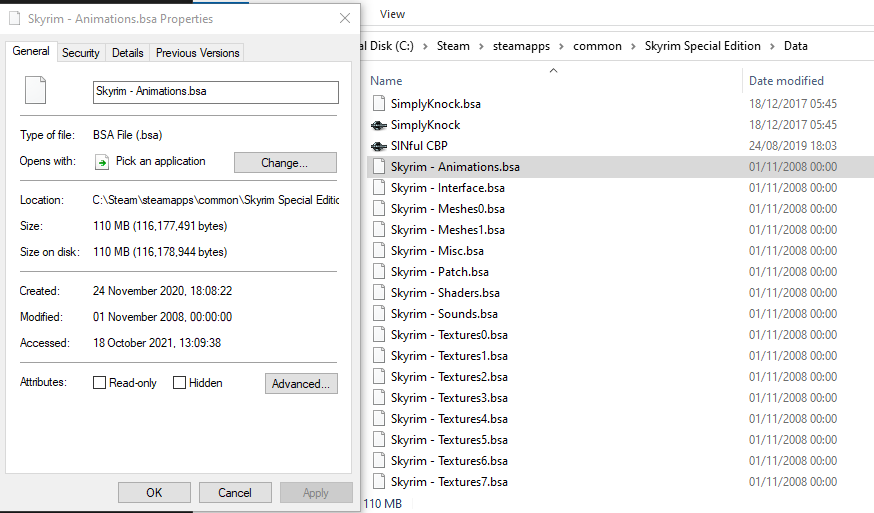The image size is (874, 513).
Task: Click the Skyrim - Animations.bsa file icon
Action: [379, 167]
